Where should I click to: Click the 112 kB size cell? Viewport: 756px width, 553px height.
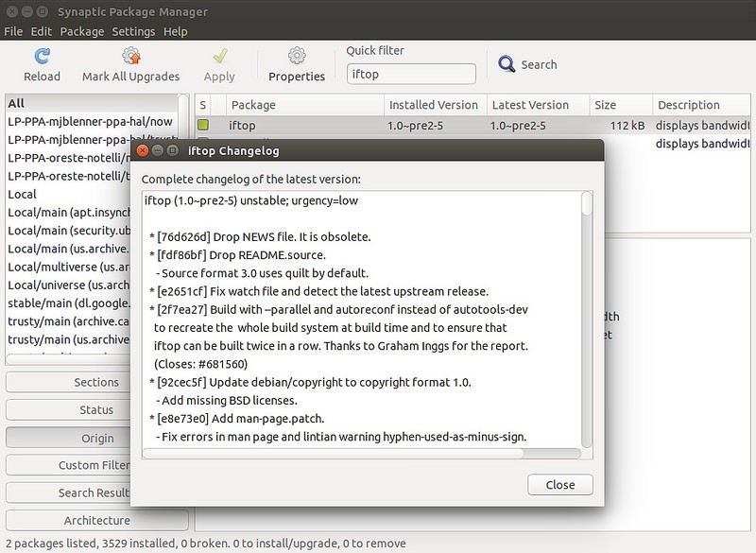627,126
